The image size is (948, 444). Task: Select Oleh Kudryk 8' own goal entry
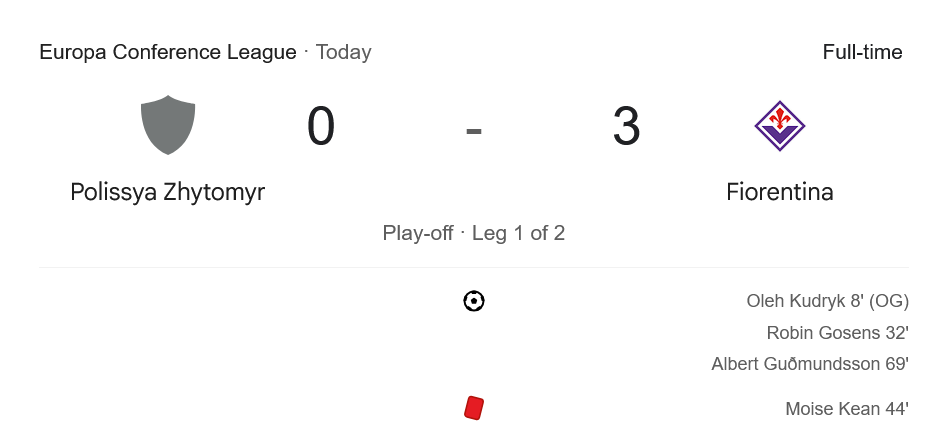(828, 301)
